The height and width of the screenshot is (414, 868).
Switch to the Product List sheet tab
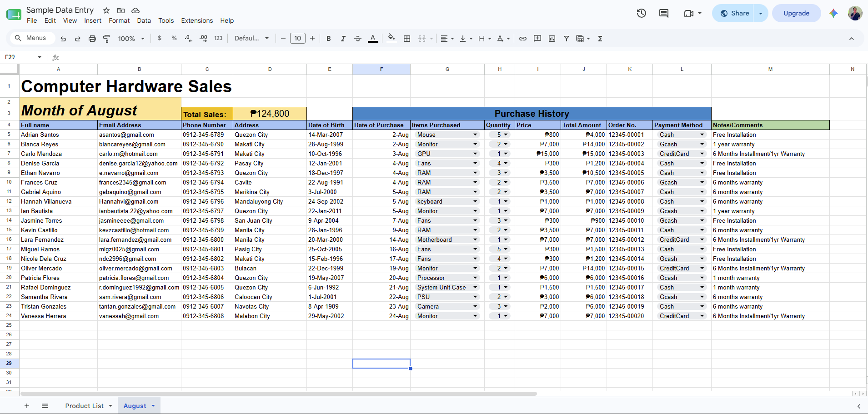tap(85, 406)
